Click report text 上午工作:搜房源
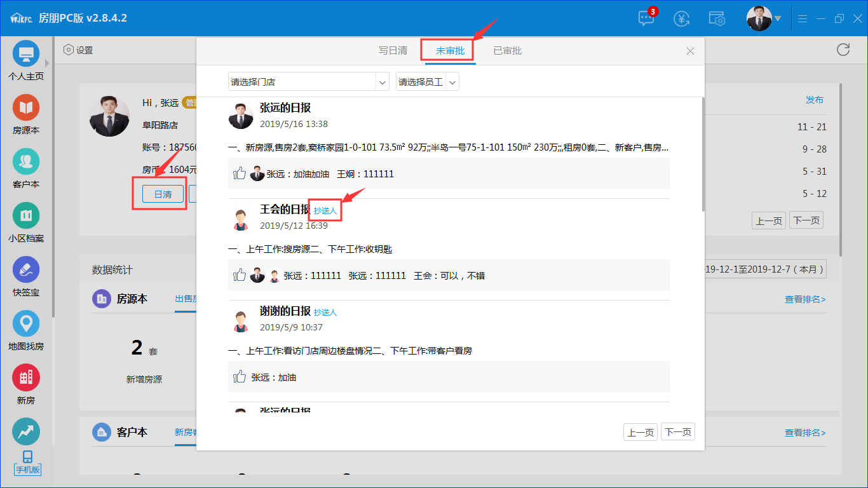Viewport: 868px width, 488px height. tap(310, 249)
